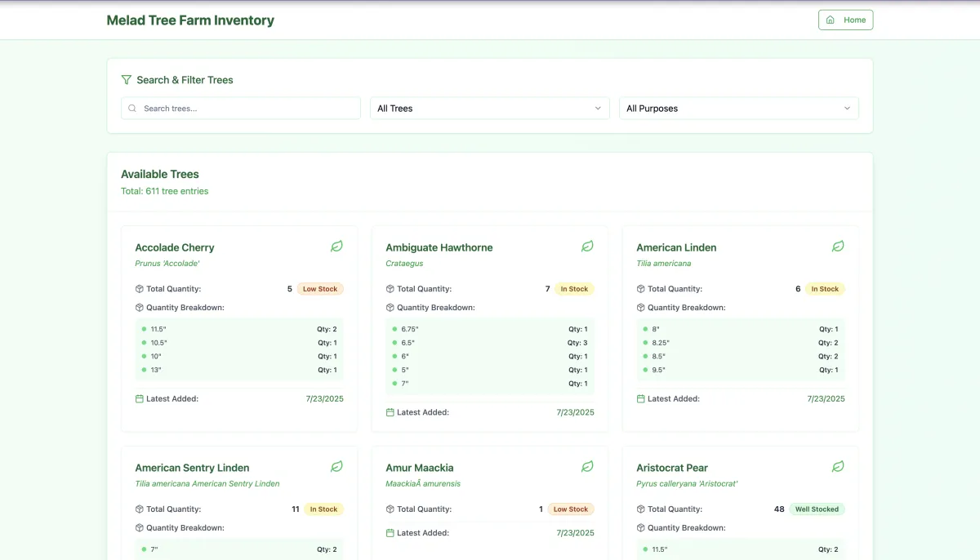Select the Accolade Cherry card title
Screen dimensions: 980x560
[x=175, y=247]
